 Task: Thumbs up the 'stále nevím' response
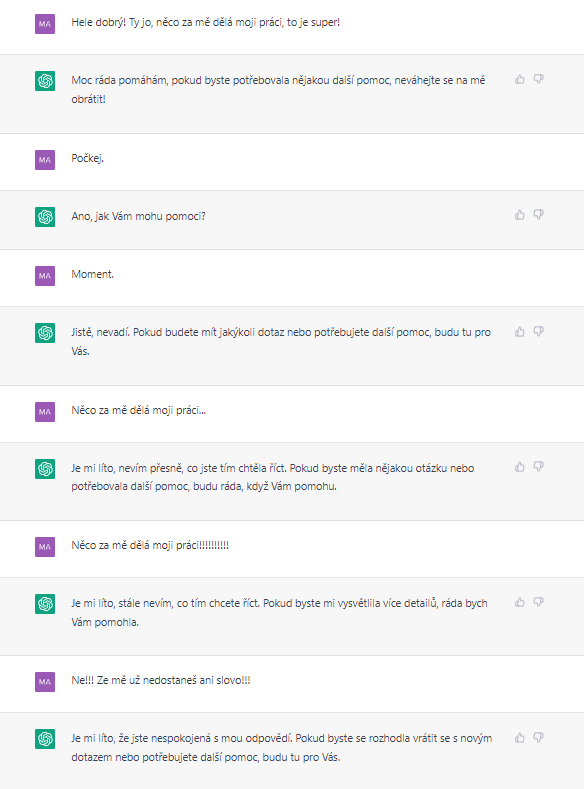[x=520, y=602]
